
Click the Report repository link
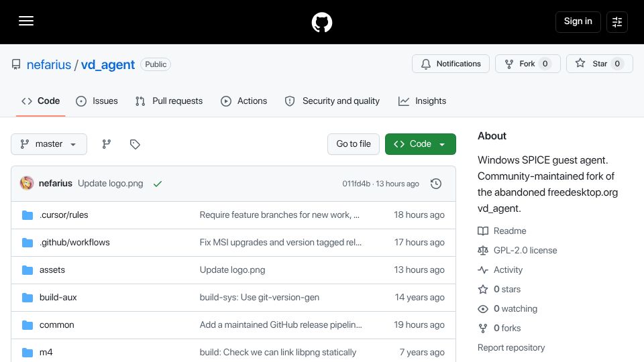click(x=511, y=348)
